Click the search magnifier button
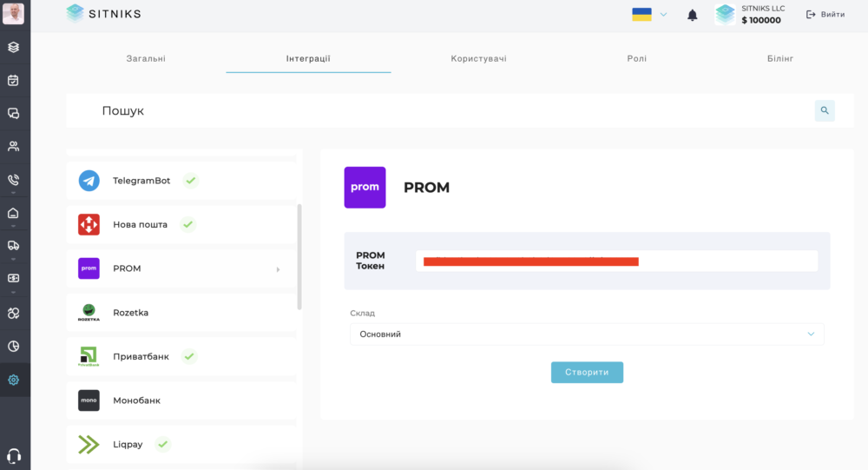The height and width of the screenshot is (470, 868). (x=825, y=110)
